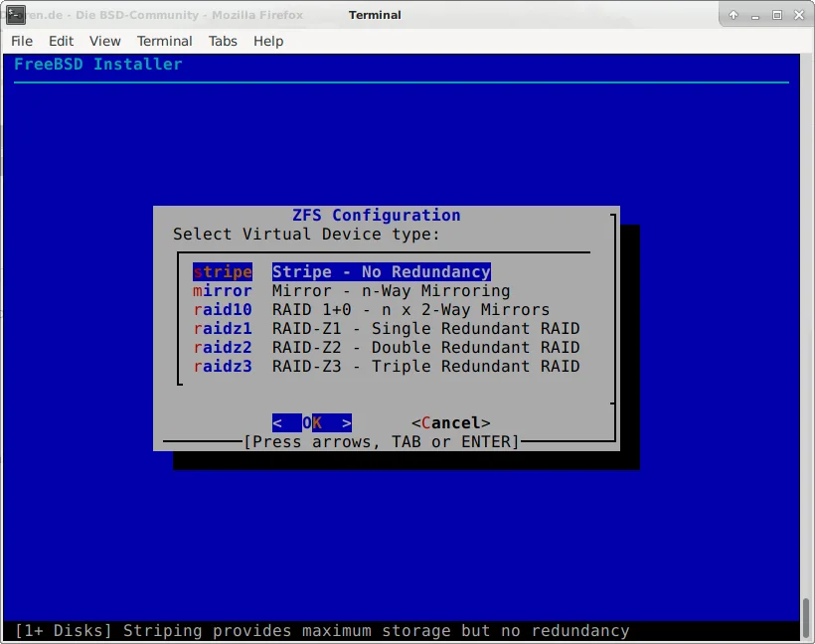The image size is (815, 644).
Task: Click 'RAID-Z3 - Triple Redundant RAID' text
Action: [x=426, y=367]
